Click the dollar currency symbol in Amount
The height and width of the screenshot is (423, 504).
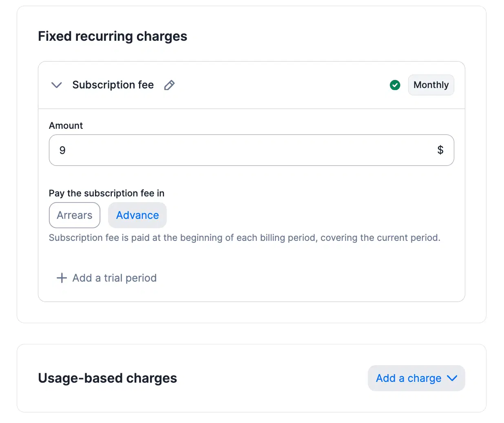(x=440, y=150)
